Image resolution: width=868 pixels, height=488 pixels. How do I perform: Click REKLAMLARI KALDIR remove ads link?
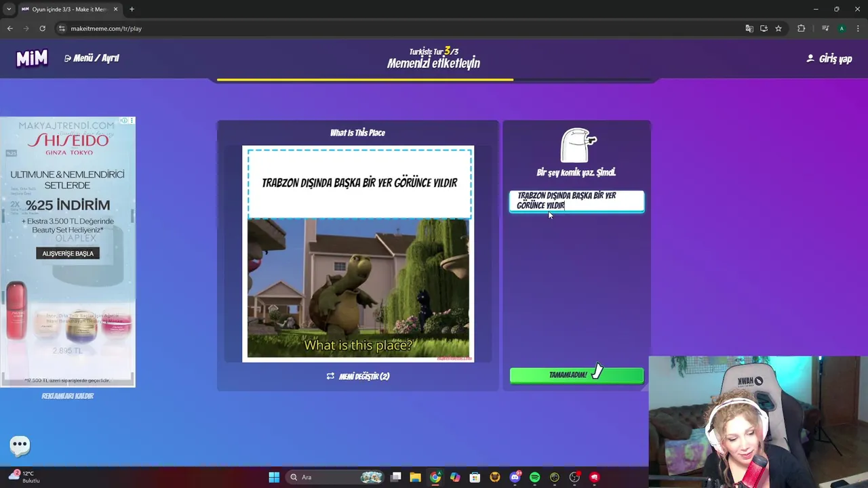68,396
